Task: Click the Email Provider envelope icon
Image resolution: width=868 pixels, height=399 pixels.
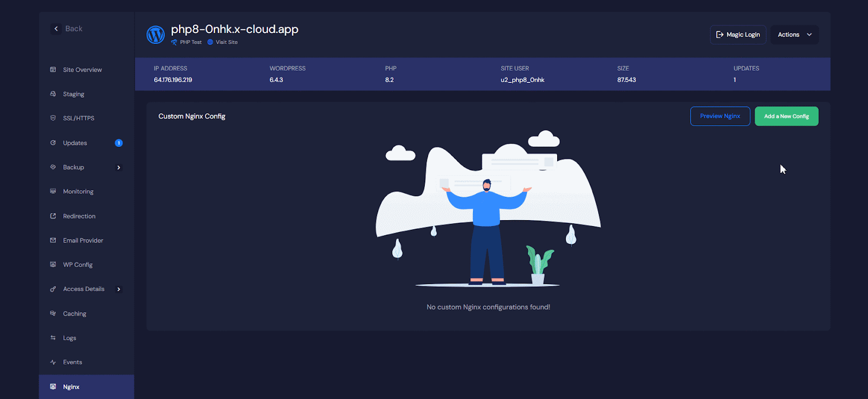Action: point(53,240)
